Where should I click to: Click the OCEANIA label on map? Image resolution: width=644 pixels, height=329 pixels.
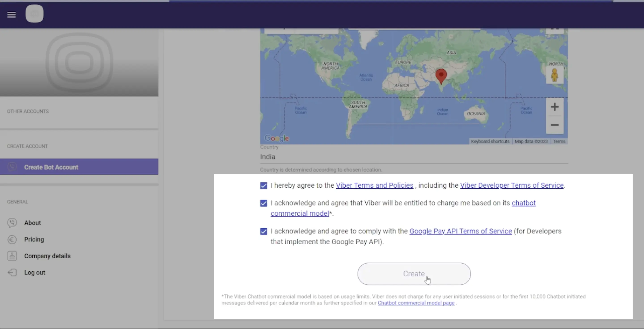point(476,114)
